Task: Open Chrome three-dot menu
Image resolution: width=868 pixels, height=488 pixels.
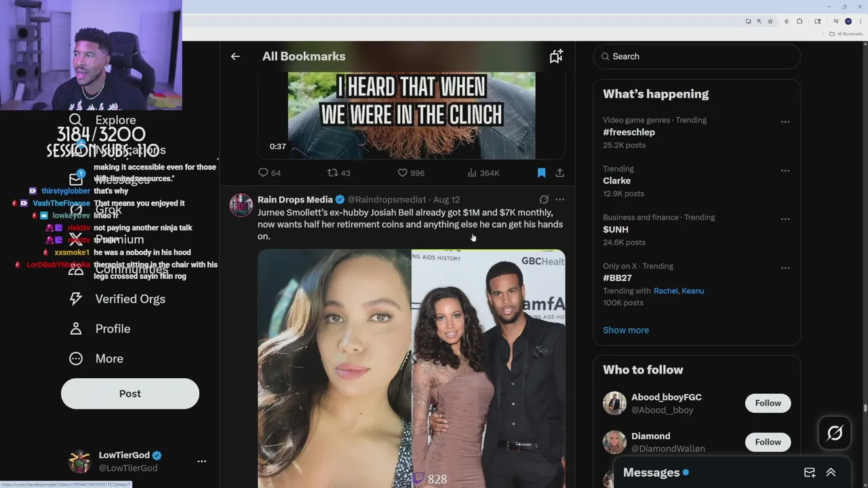Action: [861, 22]
